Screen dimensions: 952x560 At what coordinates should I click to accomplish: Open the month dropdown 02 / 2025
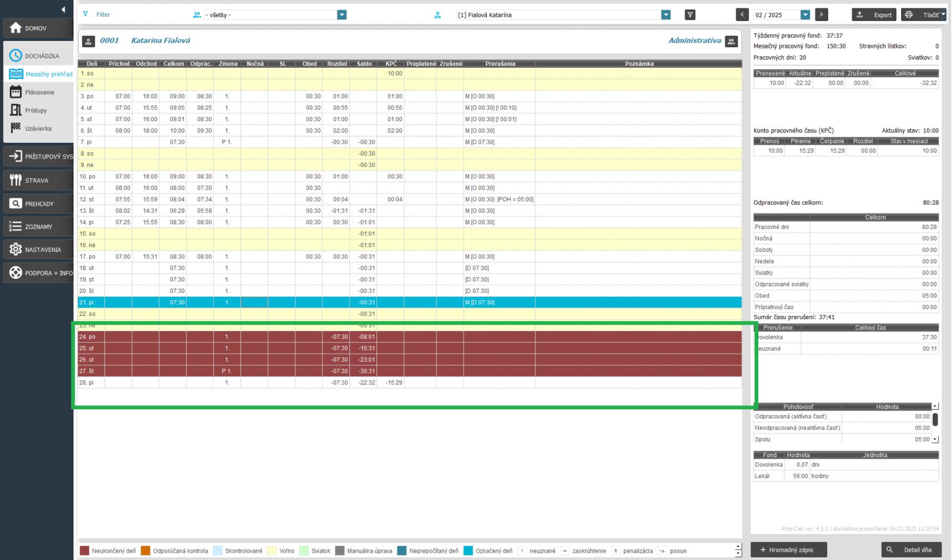(x=805, y=15)
